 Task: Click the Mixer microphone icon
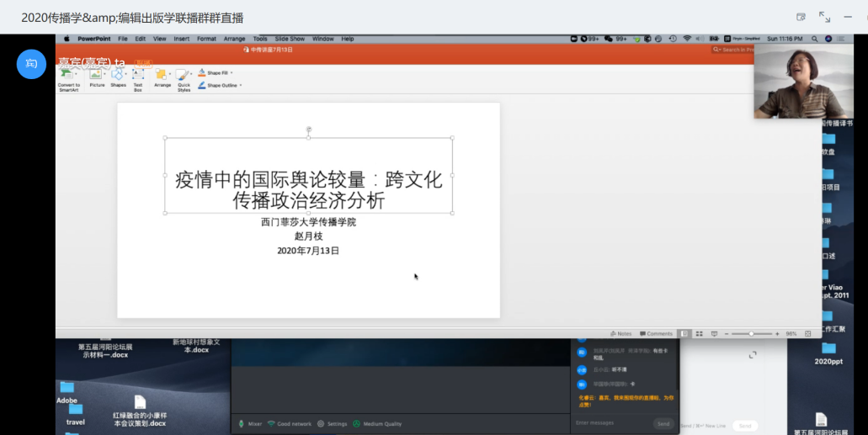tap(242, 424)
